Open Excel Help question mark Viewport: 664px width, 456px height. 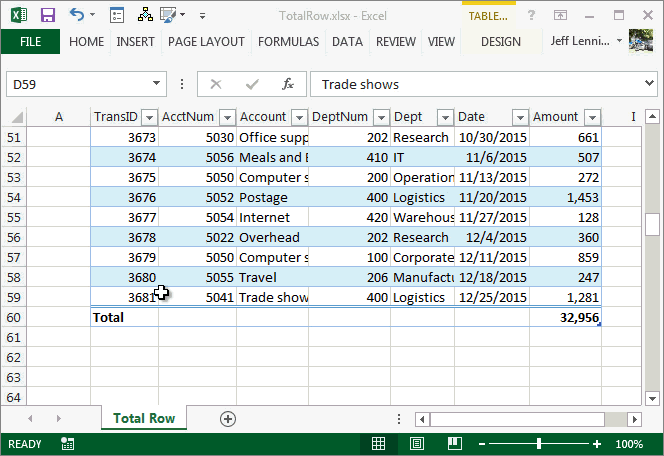[x=531, y=16]
